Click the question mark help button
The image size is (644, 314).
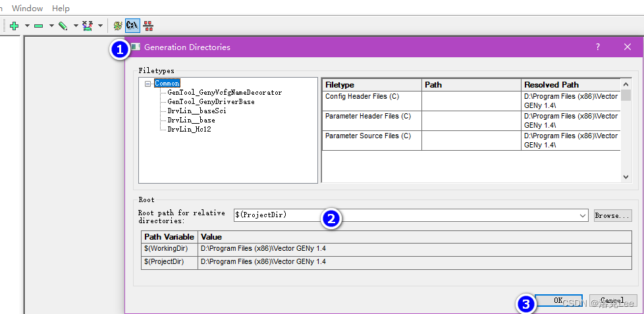tap(598, 47)
